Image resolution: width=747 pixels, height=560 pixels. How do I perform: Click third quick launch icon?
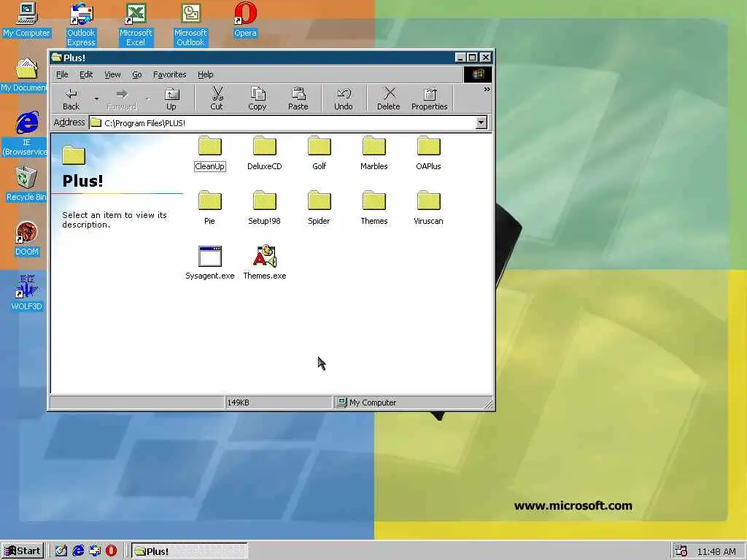pos(95,551)
